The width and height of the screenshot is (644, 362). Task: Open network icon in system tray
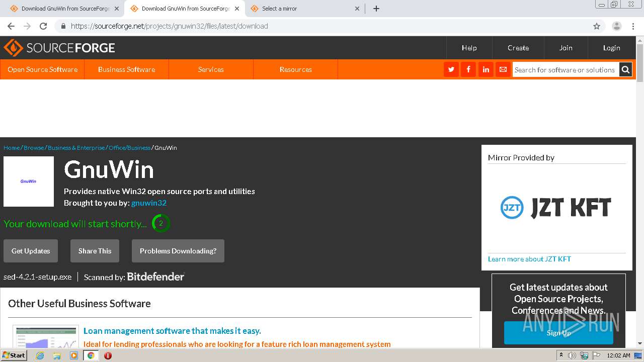pyautogui.click(x=584, y=355)
